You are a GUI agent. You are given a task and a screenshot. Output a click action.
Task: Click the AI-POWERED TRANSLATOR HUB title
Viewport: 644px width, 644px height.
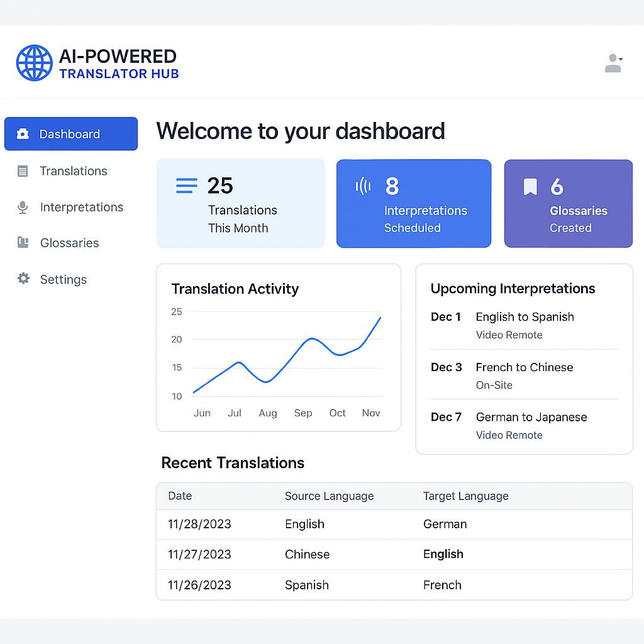point(119,64)
